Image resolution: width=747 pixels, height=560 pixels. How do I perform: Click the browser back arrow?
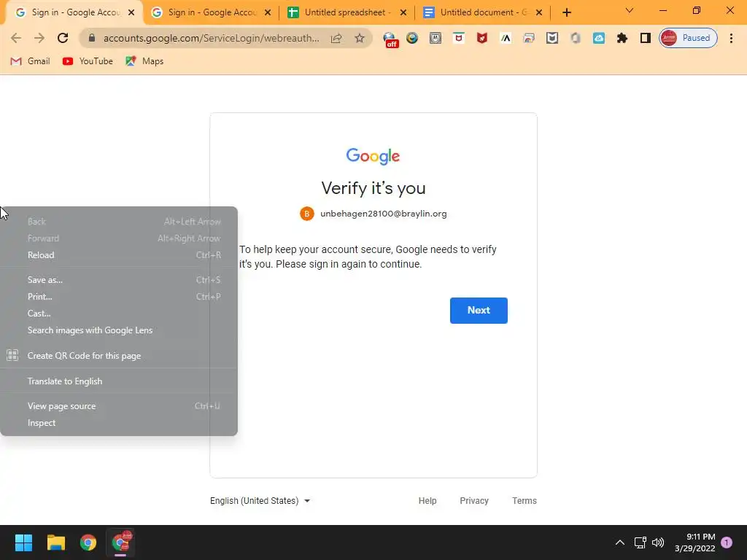pyautogui.click(x=16, y=38)
